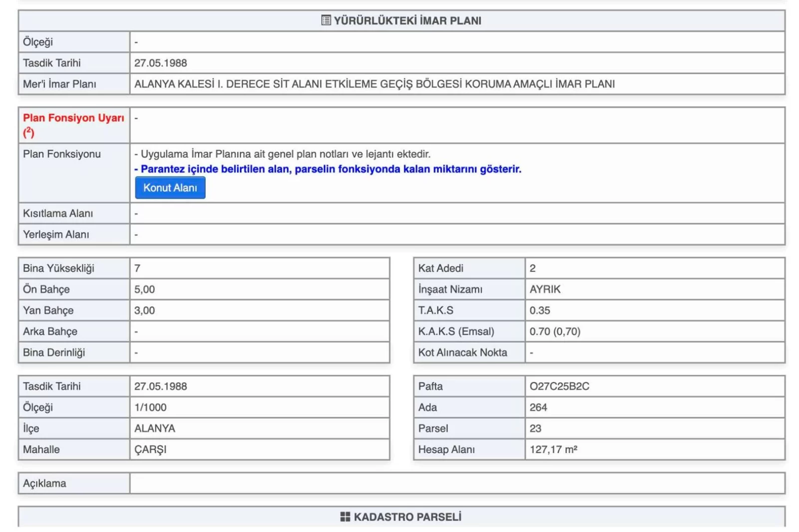Click the empty Açıklama value field

[x=456, y=483]
